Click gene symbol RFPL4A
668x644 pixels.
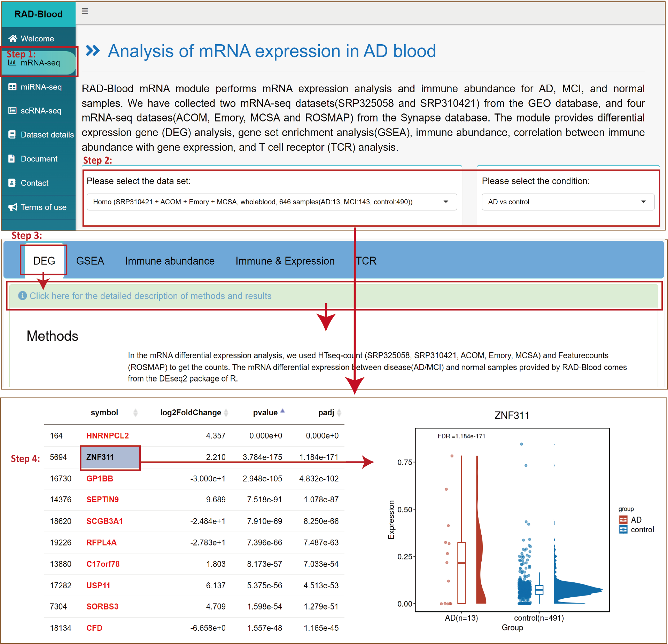101,542
